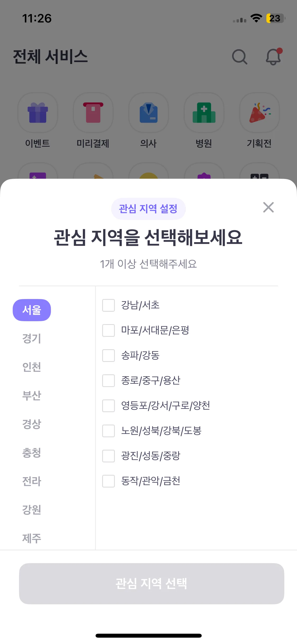Open the 이벤트 gift icon

[x=38, y=113]
